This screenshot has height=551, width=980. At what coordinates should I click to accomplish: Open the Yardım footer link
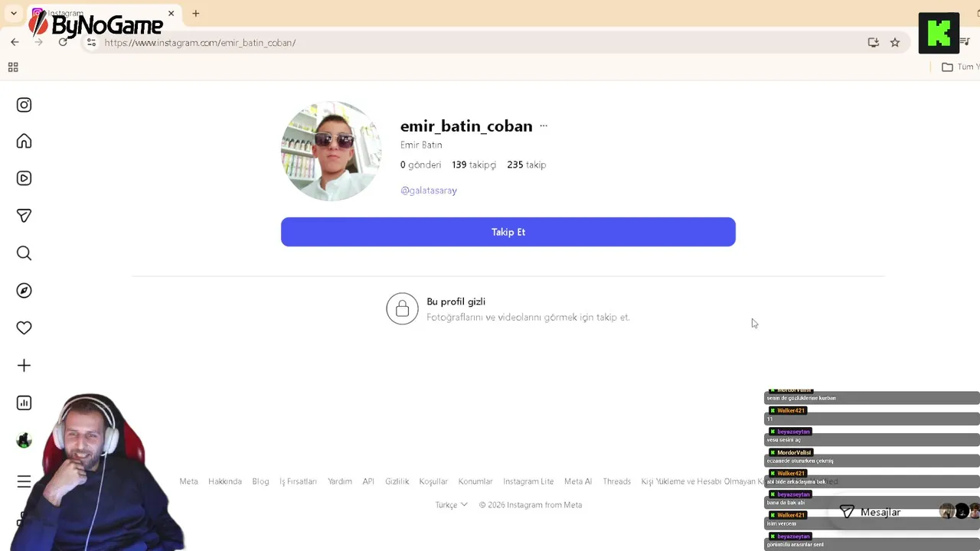tap(340, 481)
